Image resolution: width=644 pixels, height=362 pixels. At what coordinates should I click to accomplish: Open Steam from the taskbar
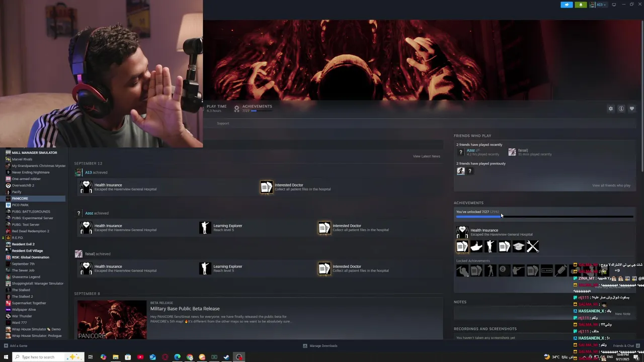(x=226, y=357)
